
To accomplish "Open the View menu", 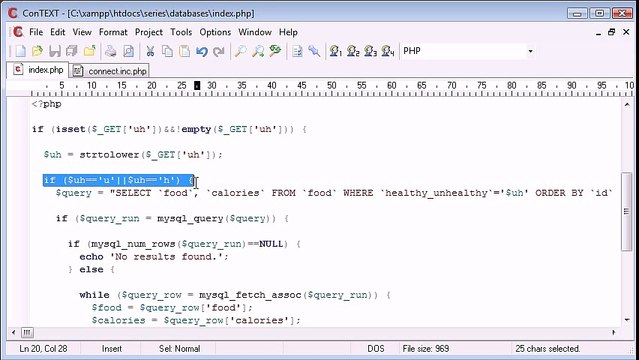I will pyautogui.click(x=82, y=32).
